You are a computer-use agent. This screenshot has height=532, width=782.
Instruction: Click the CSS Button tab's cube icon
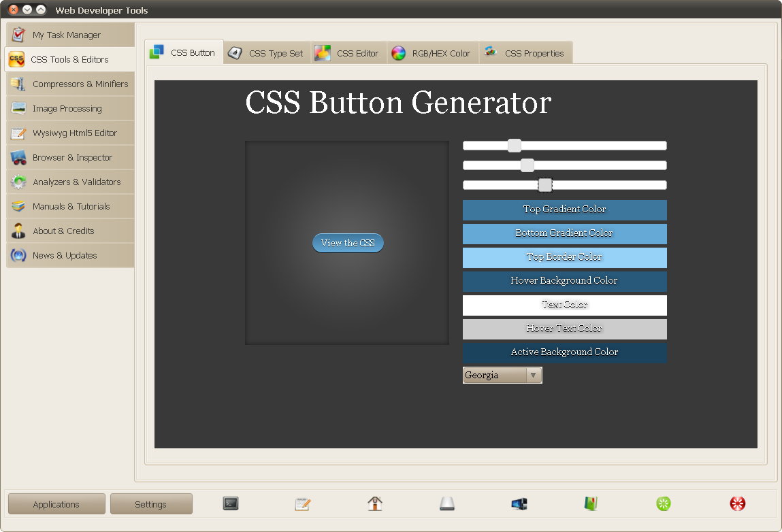pos(157,52)
